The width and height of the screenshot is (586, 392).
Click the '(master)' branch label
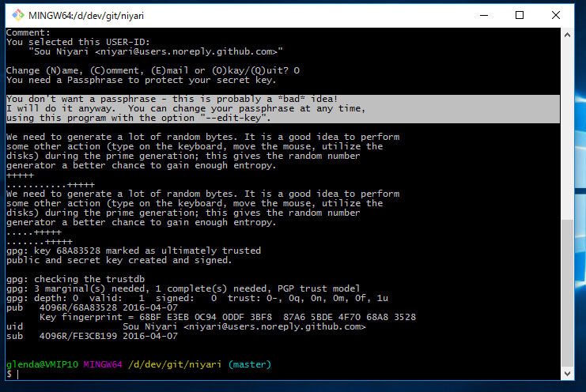tap(250, 364)
